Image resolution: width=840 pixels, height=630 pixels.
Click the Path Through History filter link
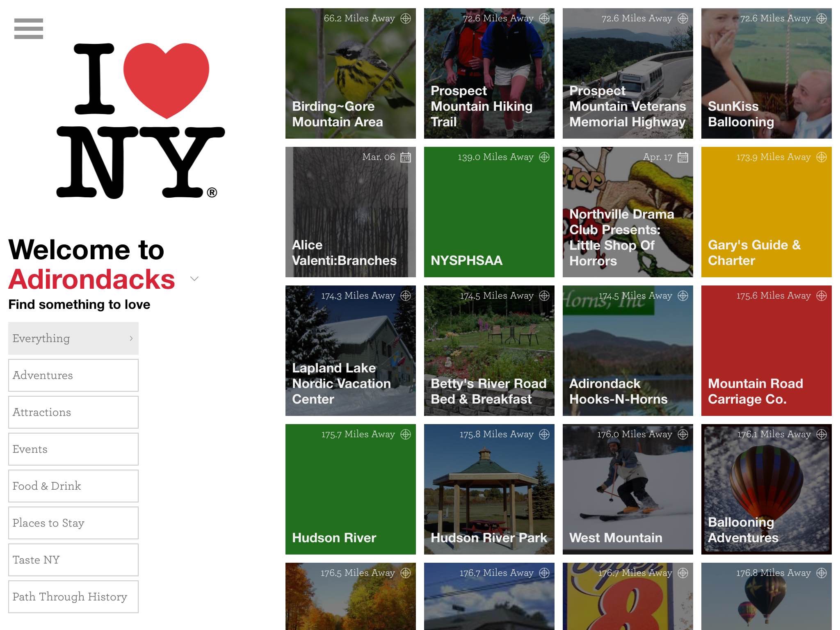(x=71, y=596)
